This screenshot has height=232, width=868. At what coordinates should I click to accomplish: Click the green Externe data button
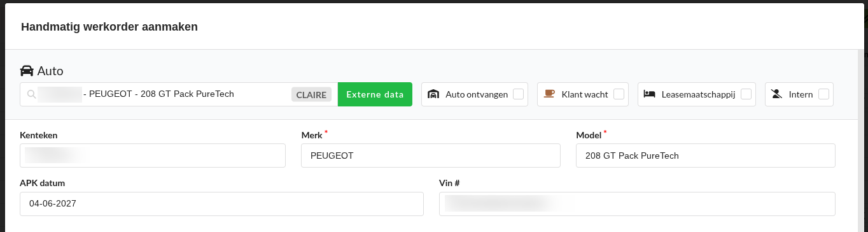[x=375, y=94]
